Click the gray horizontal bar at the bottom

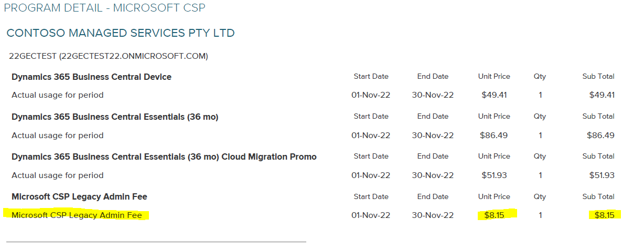pyautogui.click(x=156, y=242)
